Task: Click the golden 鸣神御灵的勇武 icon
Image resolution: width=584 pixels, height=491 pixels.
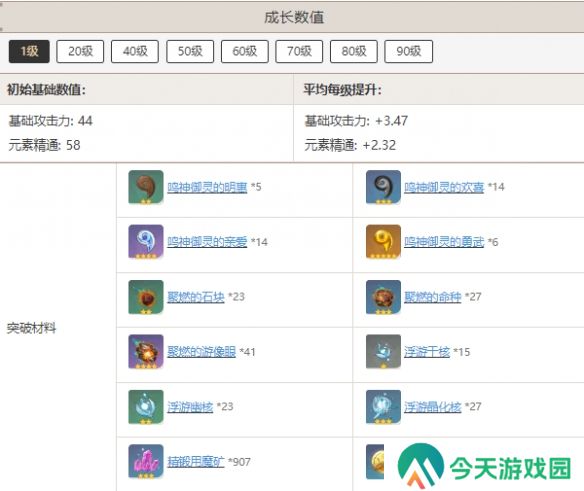Action: [x=383, y=242]
